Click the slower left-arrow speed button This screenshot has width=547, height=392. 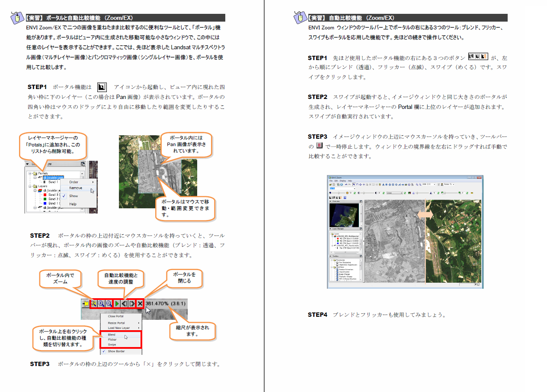tap(125, 304)
